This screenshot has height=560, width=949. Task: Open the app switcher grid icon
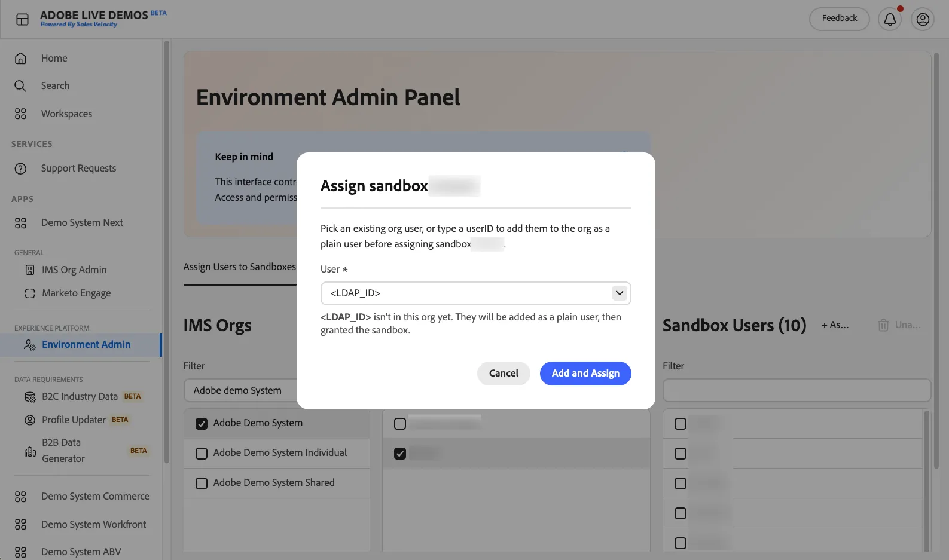pos(22,19)
